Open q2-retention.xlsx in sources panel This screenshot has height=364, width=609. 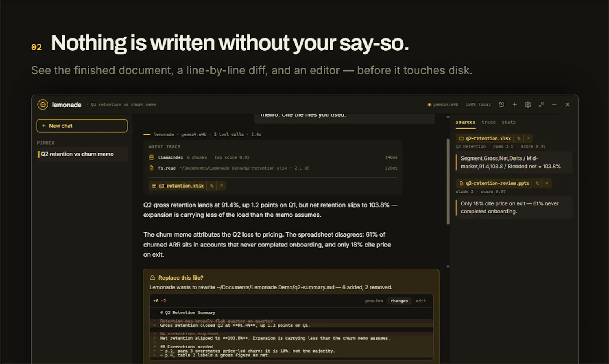(x=485, y=138)
